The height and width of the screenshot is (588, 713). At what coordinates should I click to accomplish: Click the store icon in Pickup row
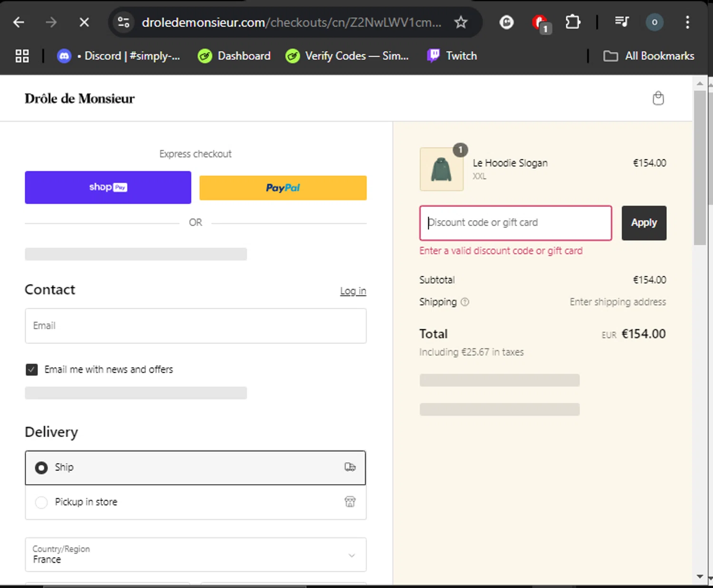[x=350, y=502]
